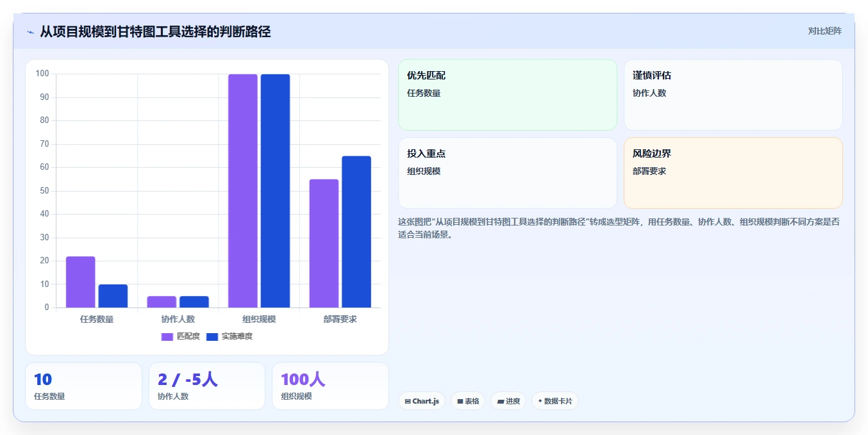
Task: Click the purple 组织规模 bar
Action: pyautogui.click(x=243, y=191)
